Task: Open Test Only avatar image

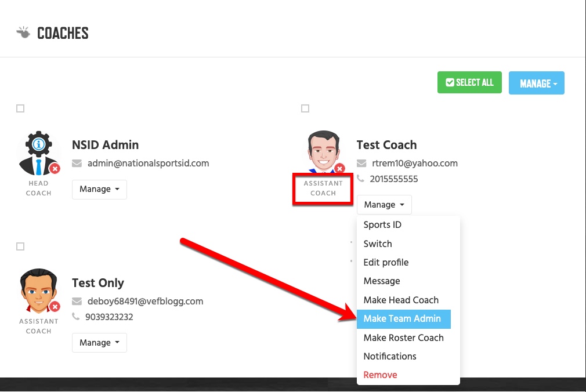Action: 38,291
